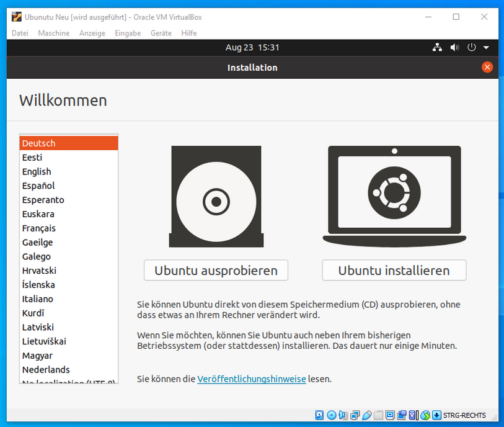This screenshot has height=427, width=504.
Task: Click the shared folders status icon
Action: (x=378, y=415)
